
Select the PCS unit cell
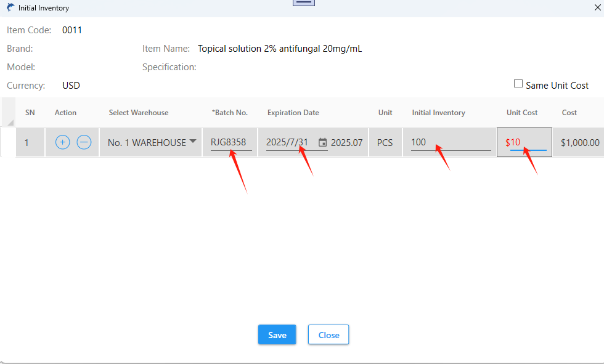[x=385, y=142]
